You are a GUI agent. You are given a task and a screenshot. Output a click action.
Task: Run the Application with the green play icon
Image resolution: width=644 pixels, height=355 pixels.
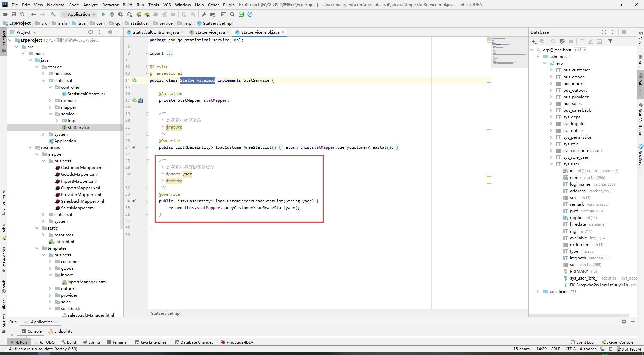(x=103, y=14)
